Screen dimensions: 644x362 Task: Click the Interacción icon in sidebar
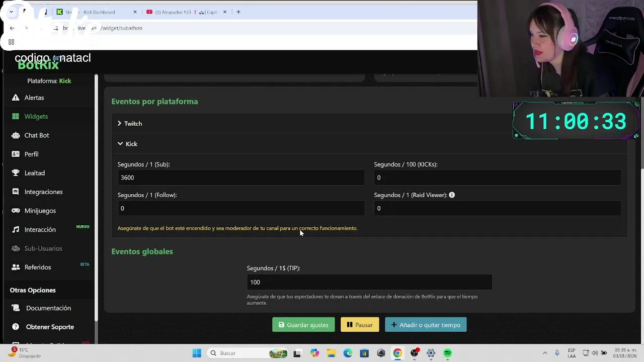point(16,230)
